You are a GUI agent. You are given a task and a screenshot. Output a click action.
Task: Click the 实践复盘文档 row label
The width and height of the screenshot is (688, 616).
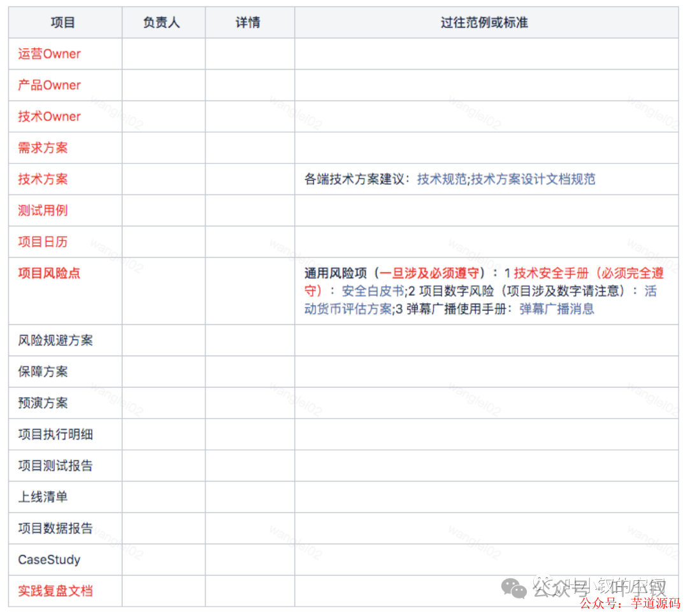tap(55, 591)
